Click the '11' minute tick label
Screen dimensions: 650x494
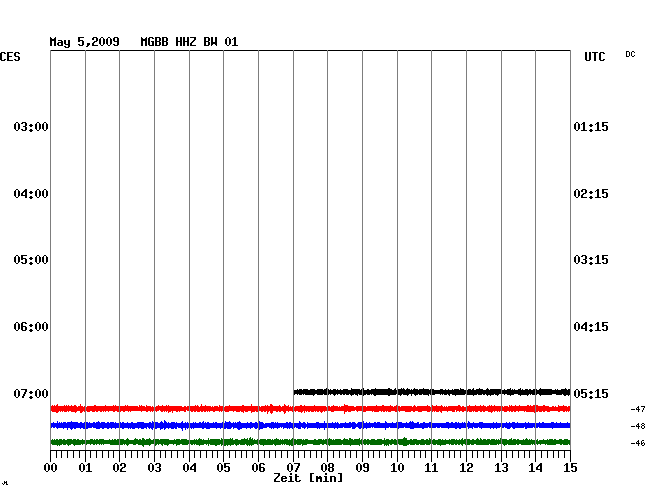[x=431, y=468]
